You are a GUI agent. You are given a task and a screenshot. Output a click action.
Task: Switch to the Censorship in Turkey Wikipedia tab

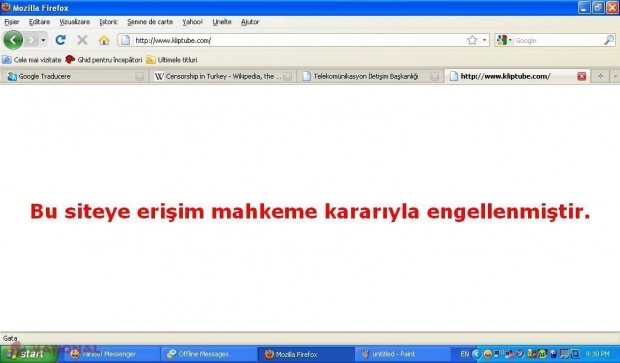coord(223,76)
